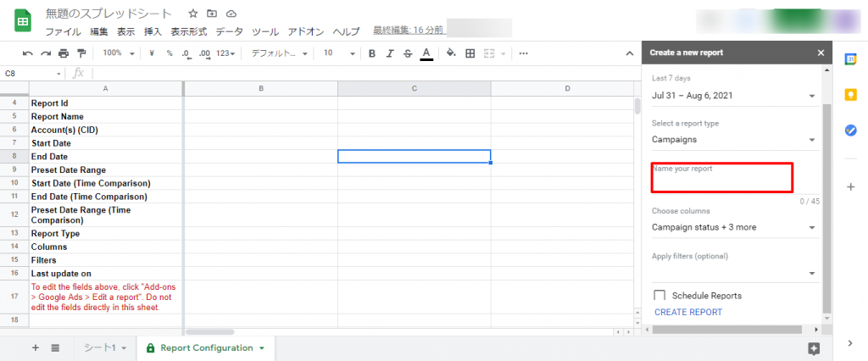The height and width of the screenshot is (361, 868).
Task: Open the ヘルプ menu
Action: point(347,31)
